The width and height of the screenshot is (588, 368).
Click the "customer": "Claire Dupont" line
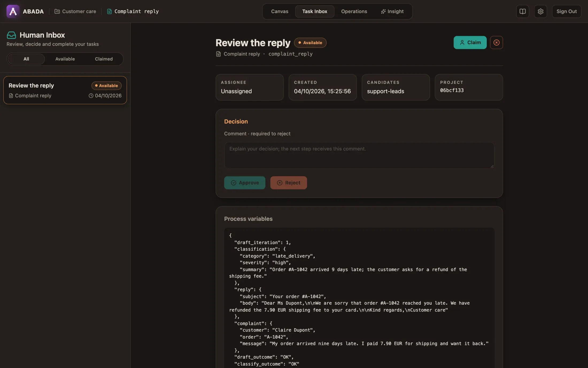[277, 330]
